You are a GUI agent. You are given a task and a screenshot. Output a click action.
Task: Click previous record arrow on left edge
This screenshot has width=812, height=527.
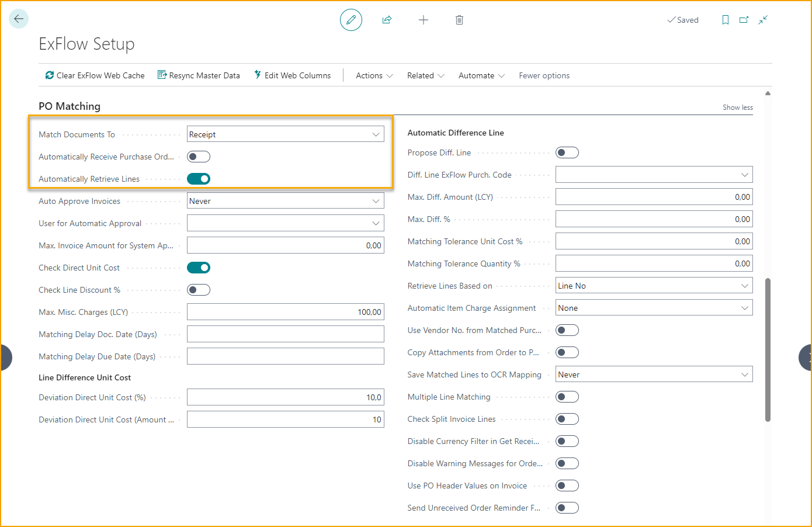tap(6, 358)
